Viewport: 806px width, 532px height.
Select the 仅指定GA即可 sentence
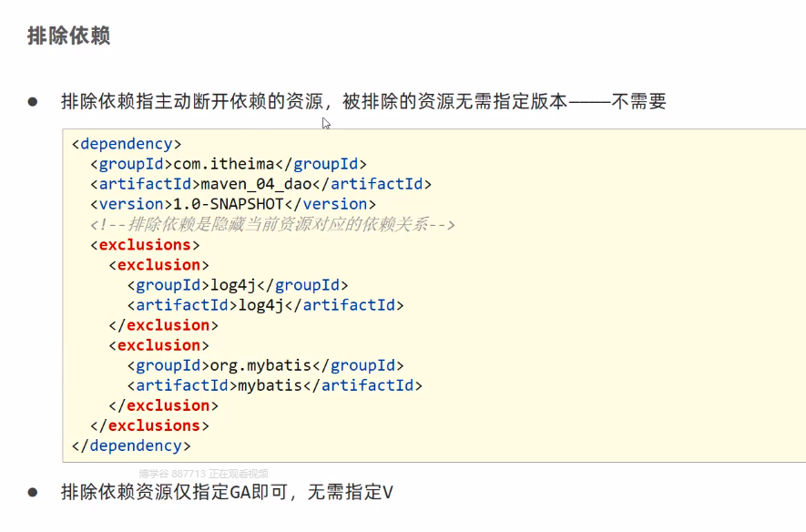tap(226, 492)
